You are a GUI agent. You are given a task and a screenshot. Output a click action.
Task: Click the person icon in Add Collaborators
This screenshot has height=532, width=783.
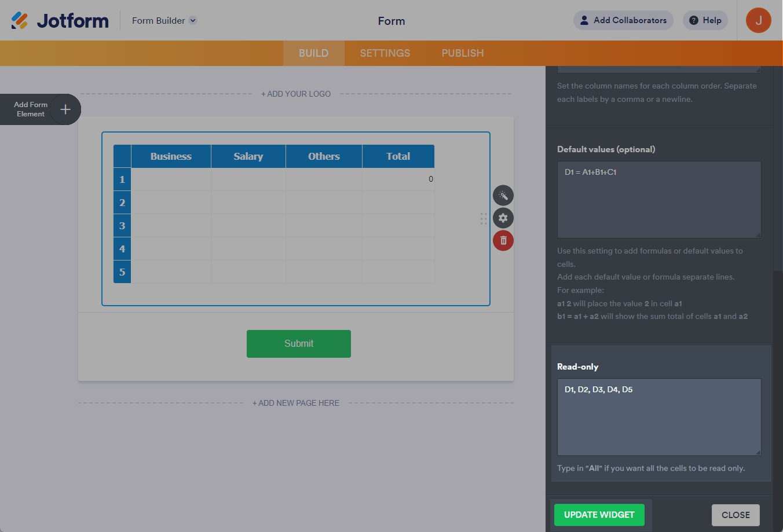584,20
